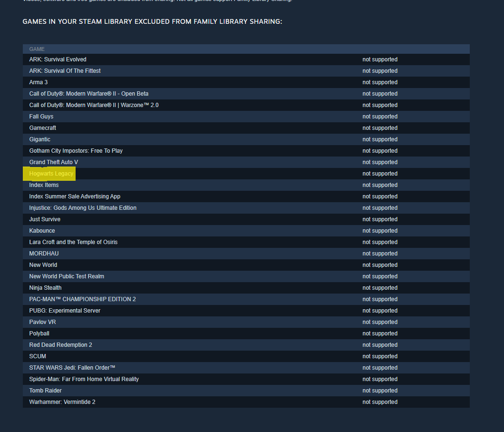Click the GAME column header
This screenshot has height=432, width=504.
[x=37, y=49]
